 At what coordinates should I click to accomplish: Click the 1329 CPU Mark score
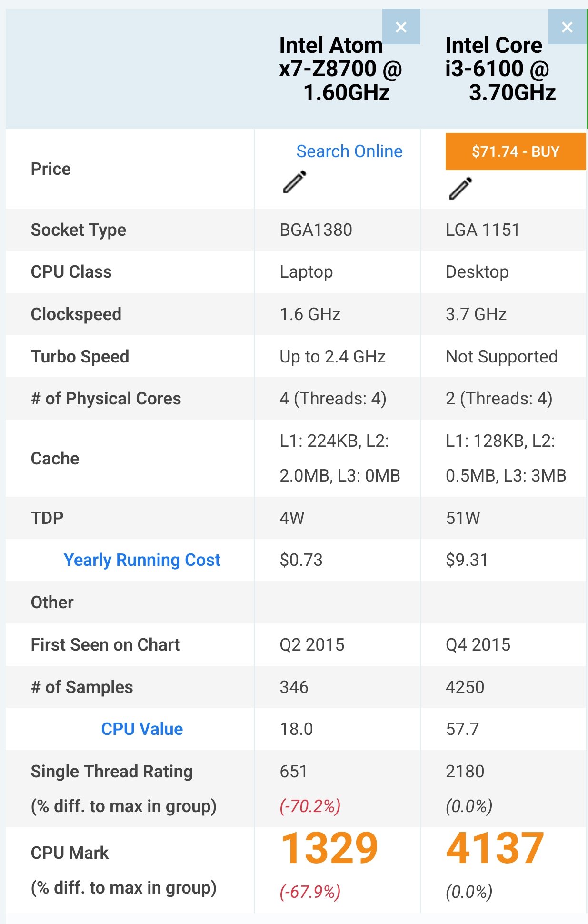(329, 848)
